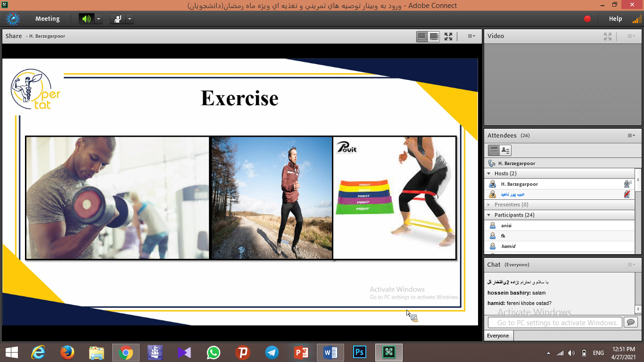Screen dimensions: 644x362
Task: Switch to attendee status view
Action: click(505, 150)
